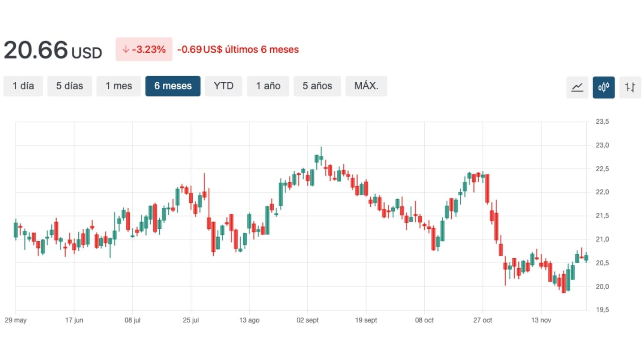Switch to line chart view

point(577,87)
